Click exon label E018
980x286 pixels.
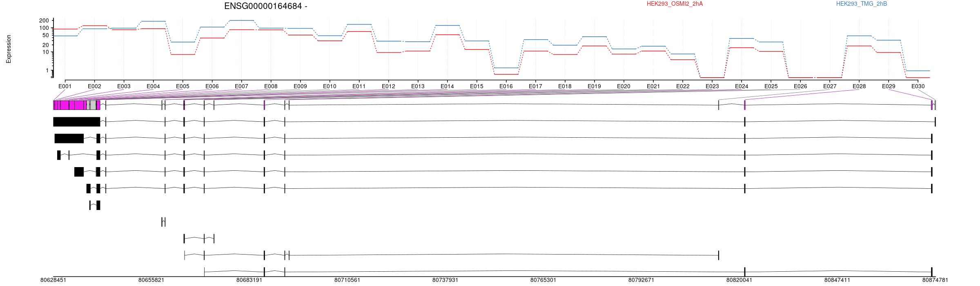coord(565,86)
